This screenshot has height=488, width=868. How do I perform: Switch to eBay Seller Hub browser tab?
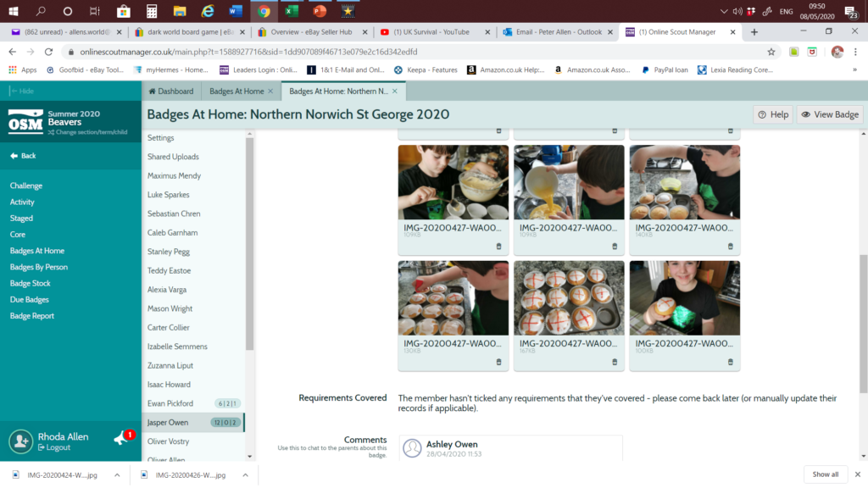pos(311,32)
